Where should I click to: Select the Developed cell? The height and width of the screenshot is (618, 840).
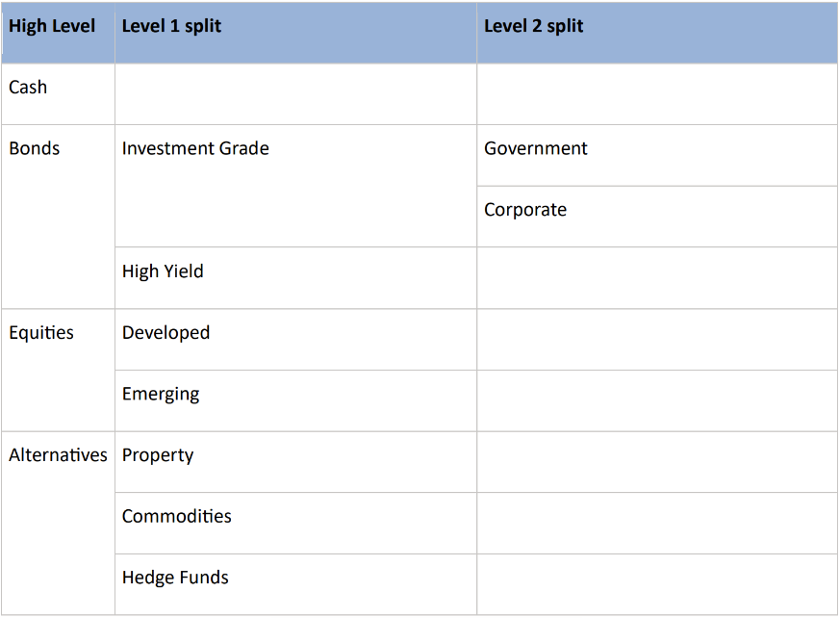point(295,339)
